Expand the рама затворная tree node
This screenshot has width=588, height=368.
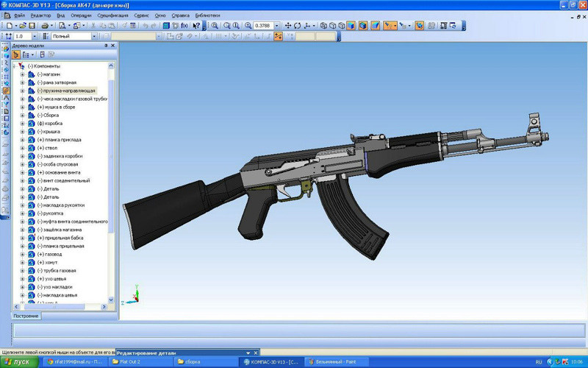(x=22, y=82)
